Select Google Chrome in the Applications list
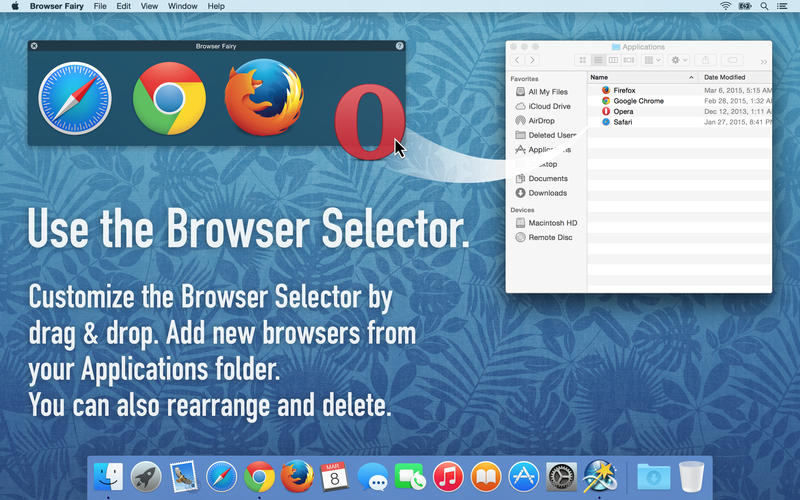This screenshot has height=500, width=800. click(638, 101)
